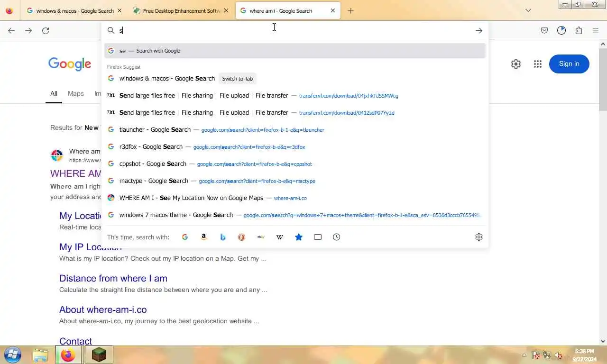This screenshot has height=364, width=607.
Task: Open Distance from where I am link
Action: [113, 278]
